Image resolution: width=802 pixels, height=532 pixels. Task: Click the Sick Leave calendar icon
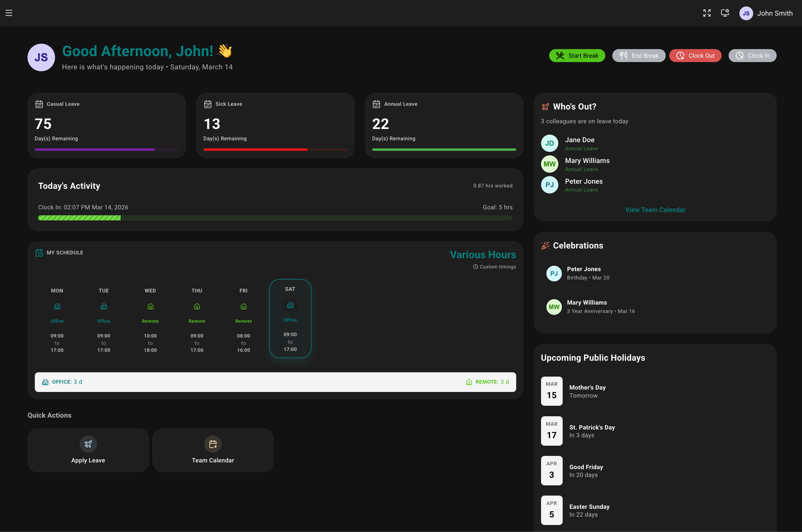208,104
